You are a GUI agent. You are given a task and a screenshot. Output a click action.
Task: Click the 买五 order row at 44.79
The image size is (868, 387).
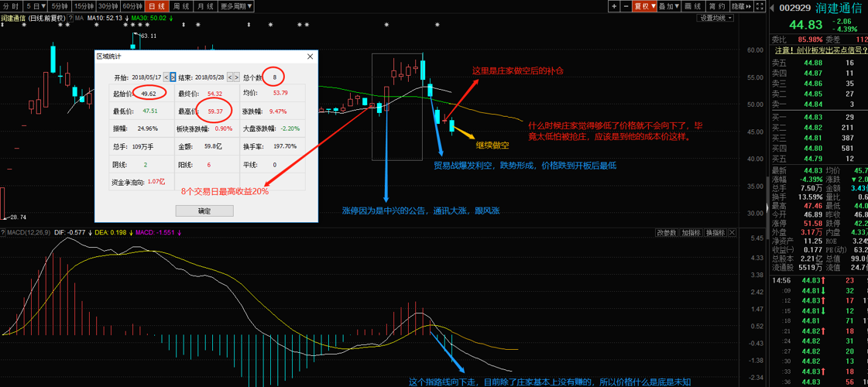click(818, 159)
